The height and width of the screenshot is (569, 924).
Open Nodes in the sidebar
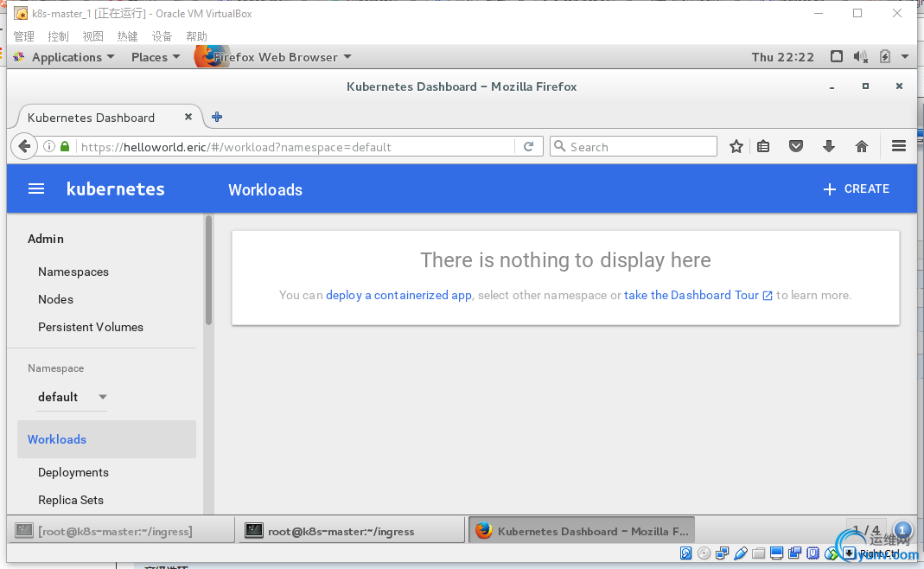click(55, 299)
